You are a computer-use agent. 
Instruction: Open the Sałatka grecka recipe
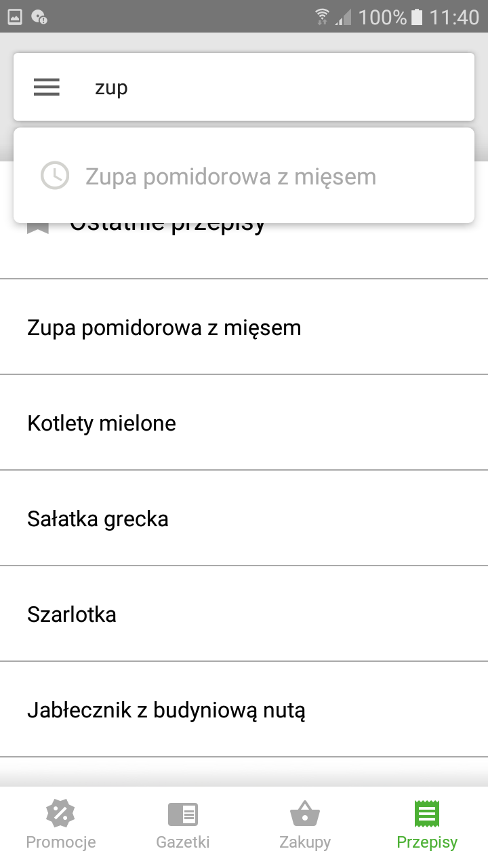pos(98,519)
